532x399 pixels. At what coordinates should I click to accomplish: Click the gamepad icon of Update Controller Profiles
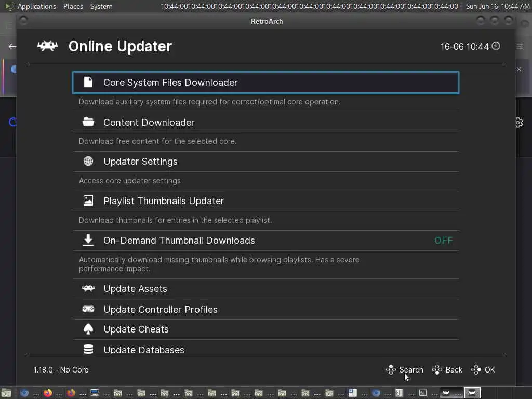pos(88,309)
